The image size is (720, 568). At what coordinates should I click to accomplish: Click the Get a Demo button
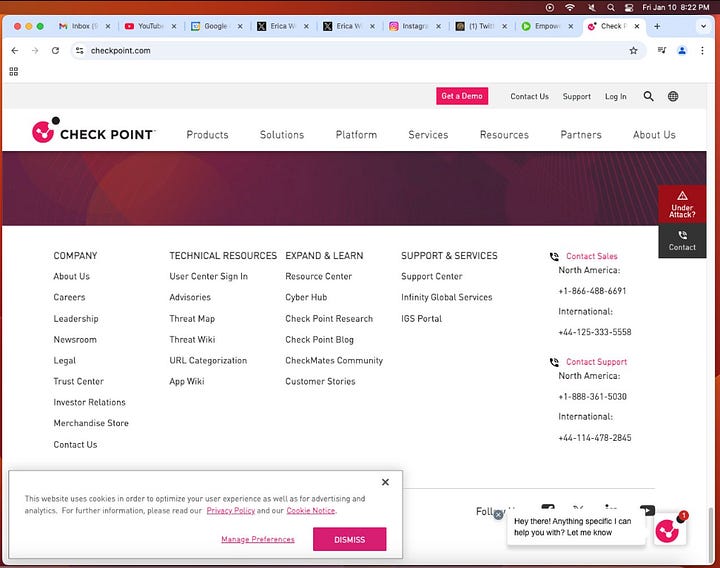pyautogui.click(x=462, y=96)
